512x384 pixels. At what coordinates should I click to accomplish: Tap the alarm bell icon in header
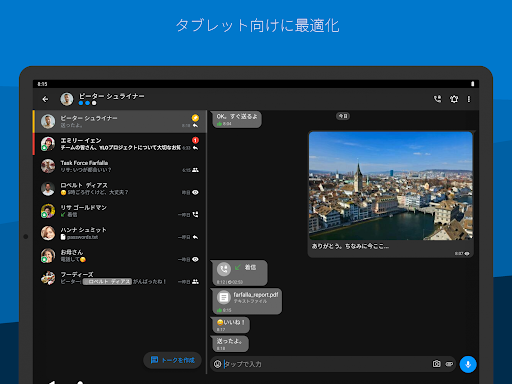coord(454,99)
